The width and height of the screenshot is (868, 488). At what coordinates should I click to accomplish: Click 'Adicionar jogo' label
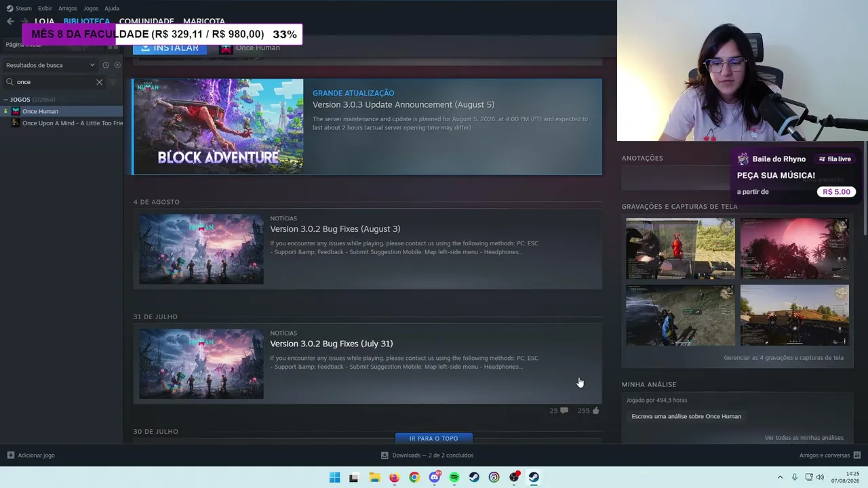[37, 455]
